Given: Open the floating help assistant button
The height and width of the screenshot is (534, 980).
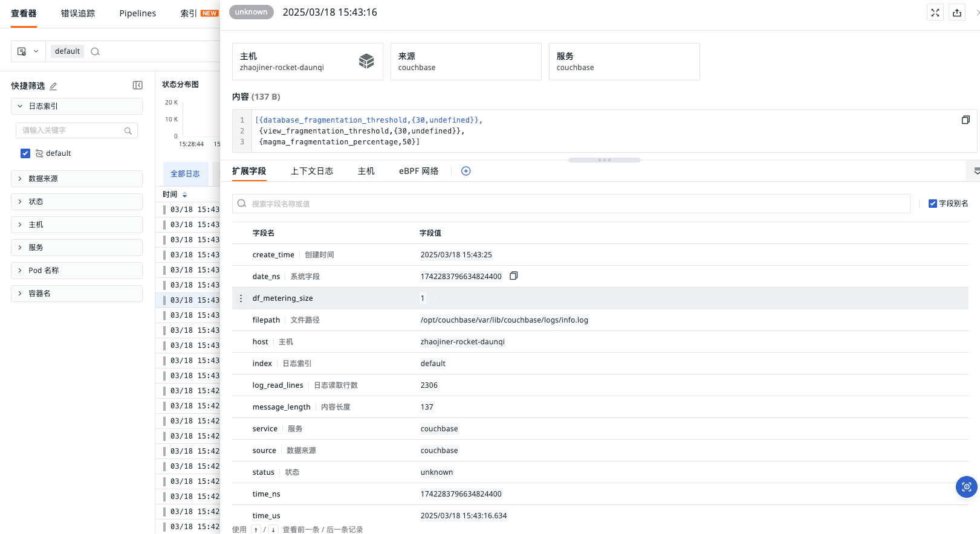Looking at the screenshot, I should [966, 487].
